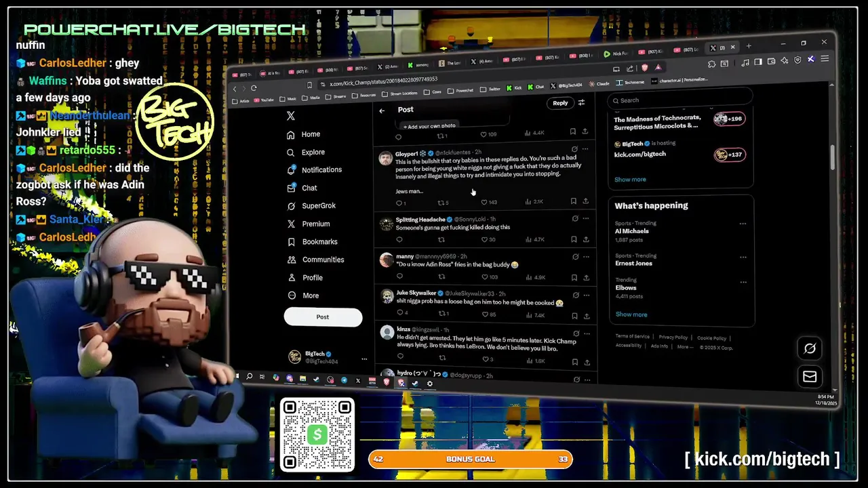868x488 pixels.
Task: Open the floating Grok button
Action: coord(810,348)
